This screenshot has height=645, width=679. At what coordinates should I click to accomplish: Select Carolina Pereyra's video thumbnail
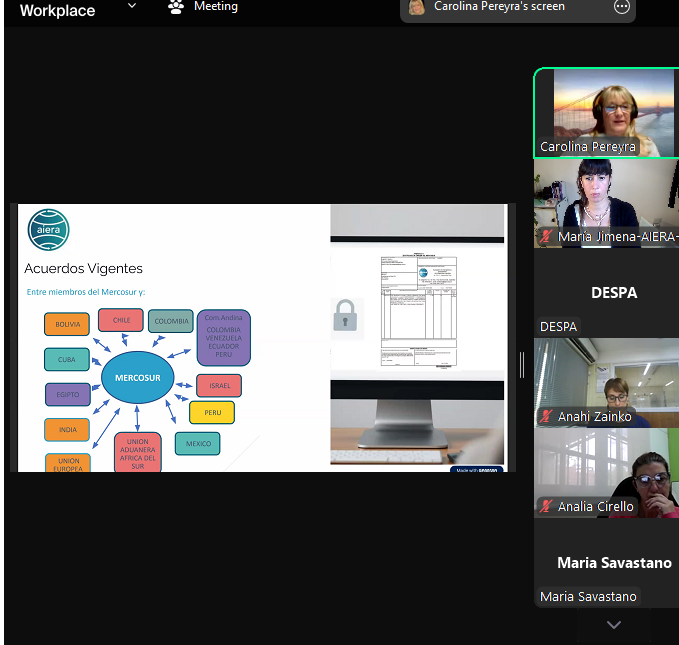pos(607,113)
